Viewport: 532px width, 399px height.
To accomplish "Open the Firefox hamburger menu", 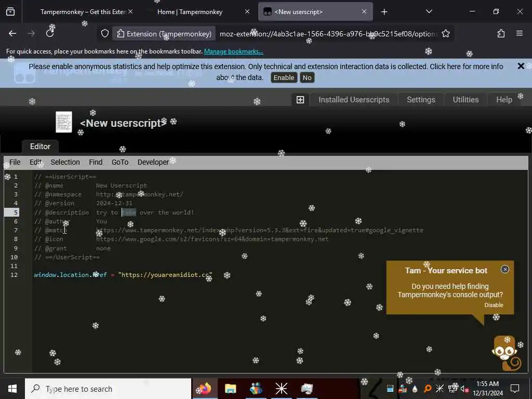I will point(520,33).
